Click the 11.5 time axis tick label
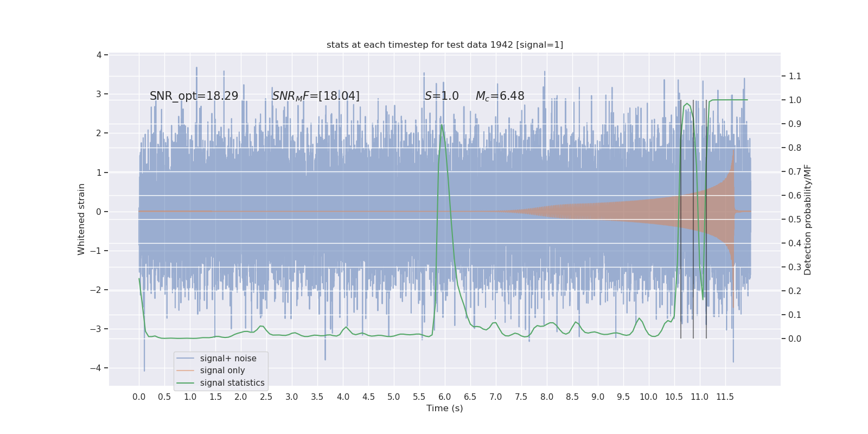868x434 pixels. pos(725,397)
